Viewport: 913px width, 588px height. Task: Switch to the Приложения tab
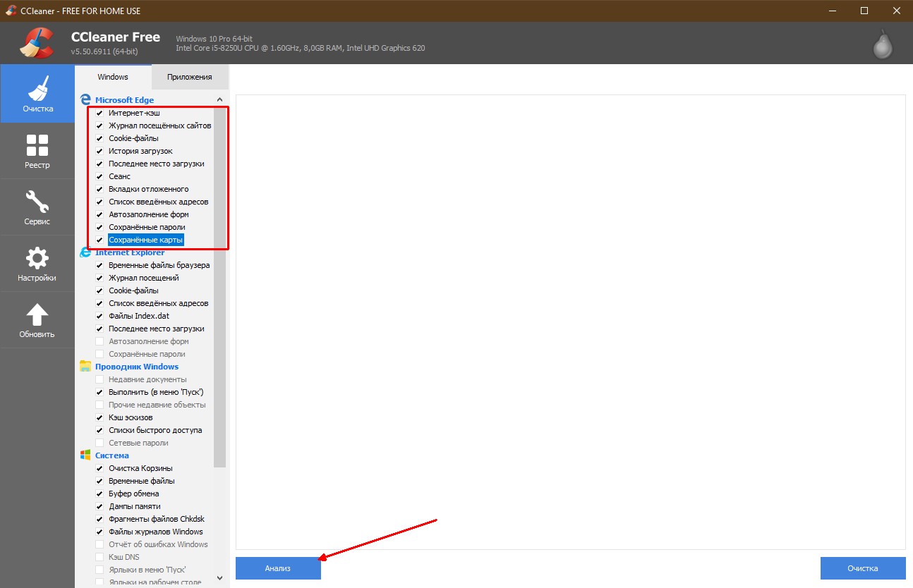point(190,77)
